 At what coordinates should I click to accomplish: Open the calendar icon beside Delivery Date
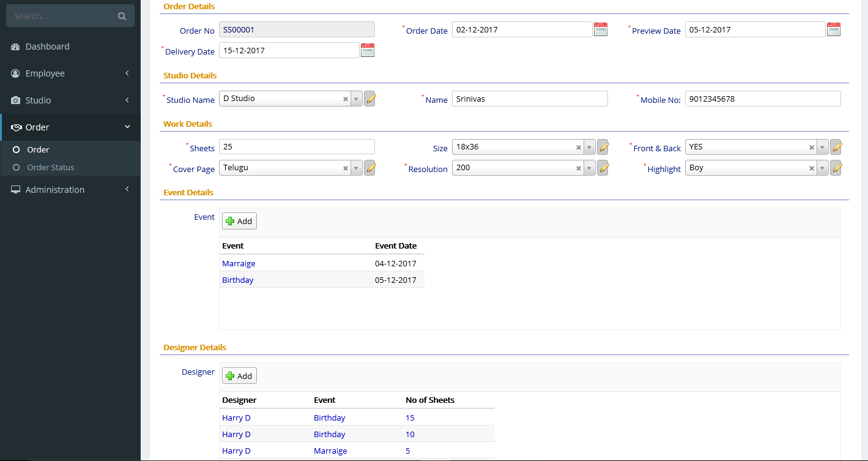pos(367,50)
